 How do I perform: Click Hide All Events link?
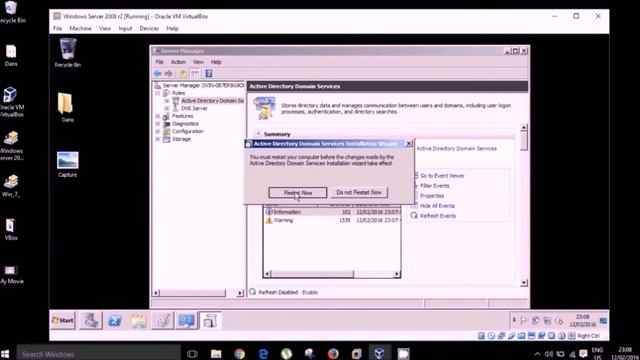(x=437, y=206)
